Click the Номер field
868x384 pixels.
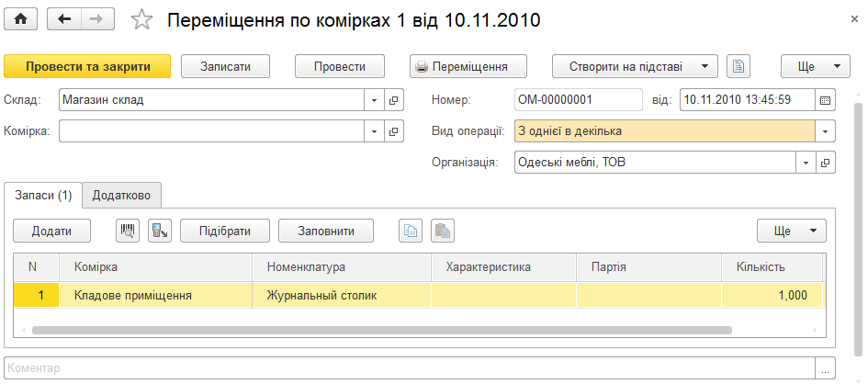click(579, 100)
